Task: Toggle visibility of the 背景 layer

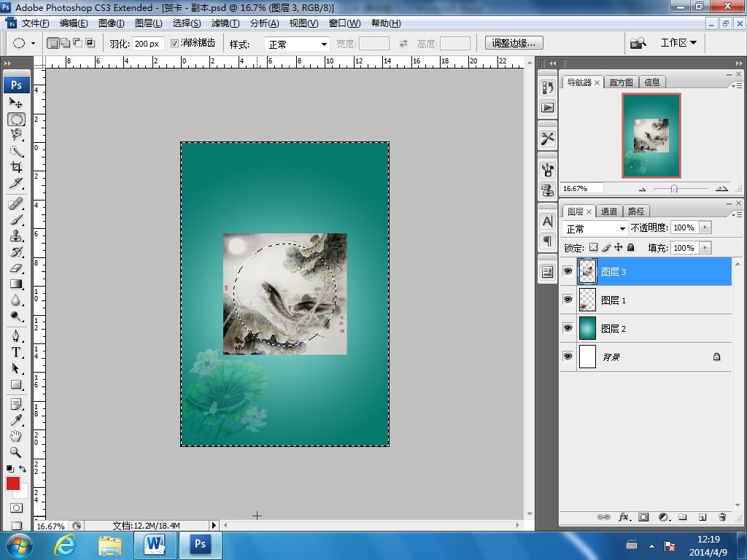Action: [x=568, y=356]
